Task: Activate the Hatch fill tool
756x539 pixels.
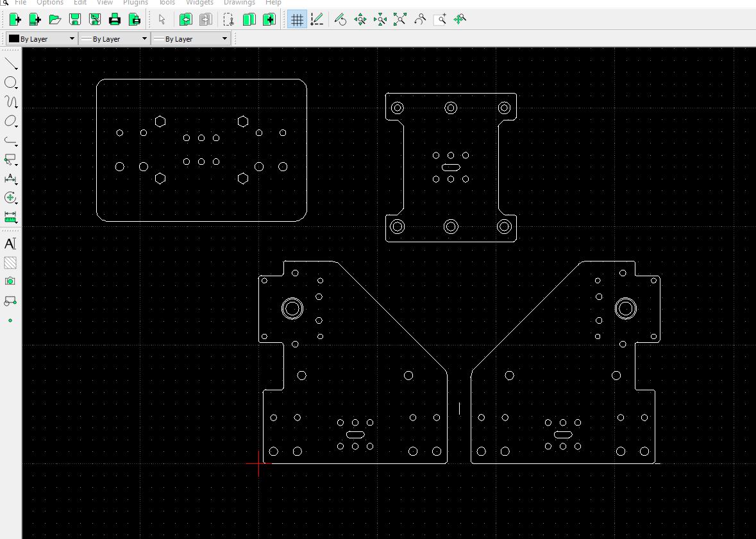Action: tap(10, 263)
